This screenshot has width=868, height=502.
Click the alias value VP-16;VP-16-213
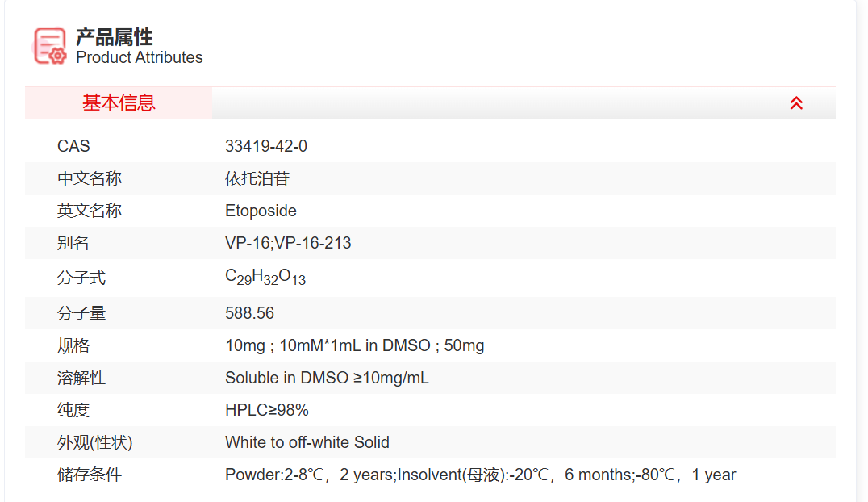coord(288,243)
